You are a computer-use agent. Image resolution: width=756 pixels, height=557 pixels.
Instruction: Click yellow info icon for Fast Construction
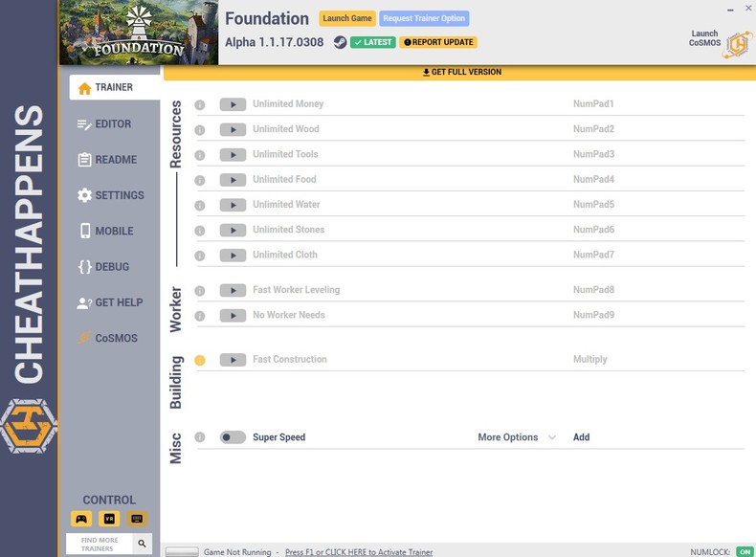tap(200, 360)
